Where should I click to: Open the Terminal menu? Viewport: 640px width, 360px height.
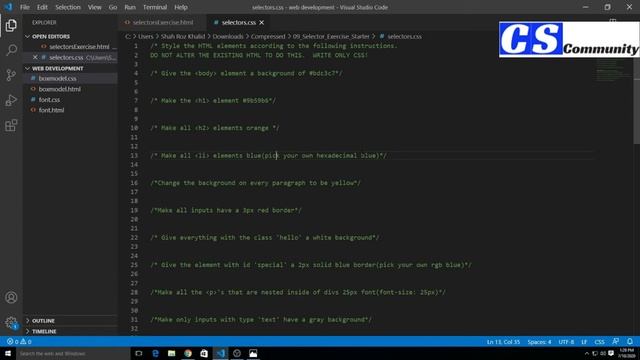point(155,7)
